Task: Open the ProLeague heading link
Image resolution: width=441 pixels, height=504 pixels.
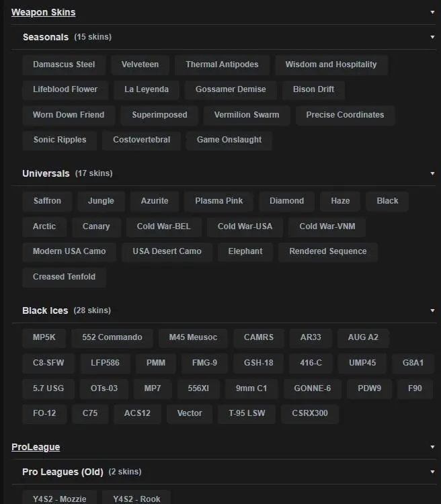Action: point(36,447)
